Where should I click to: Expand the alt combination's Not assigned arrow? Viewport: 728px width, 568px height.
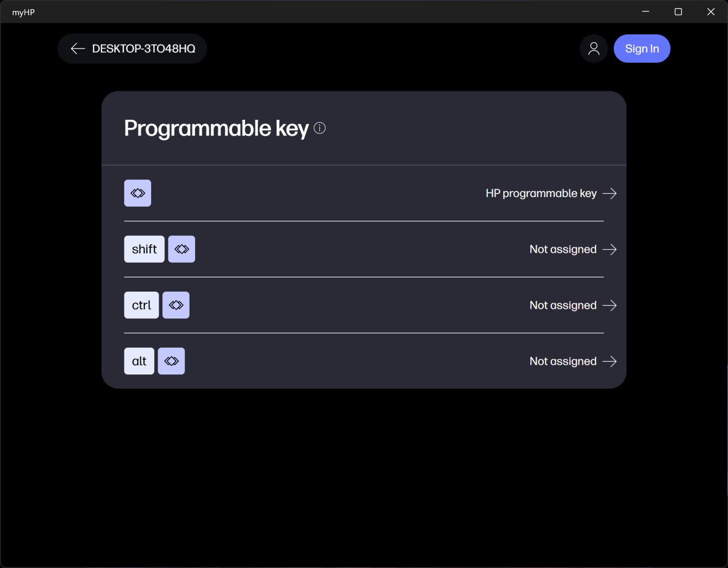pyautogui.click(x=610, y=361)
